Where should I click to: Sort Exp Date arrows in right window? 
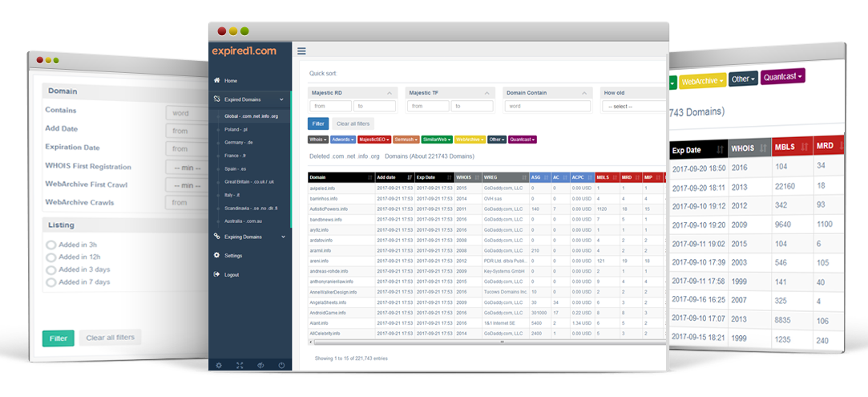click(720, 149)
